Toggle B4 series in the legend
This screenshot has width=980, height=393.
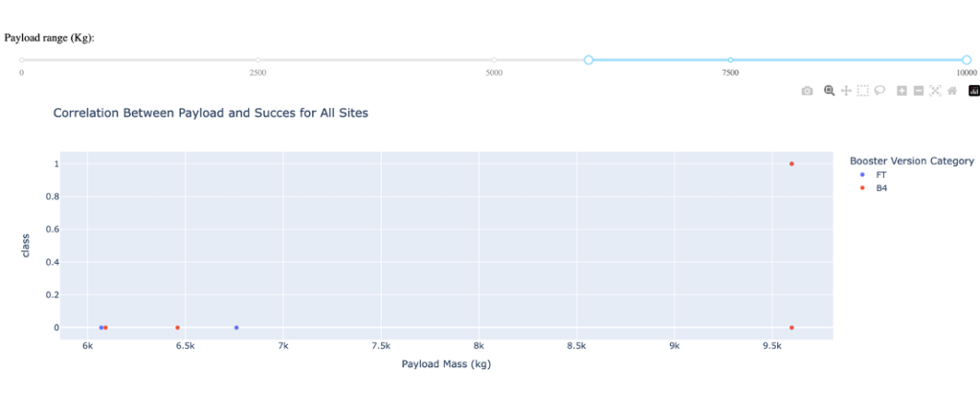point(875,187)
